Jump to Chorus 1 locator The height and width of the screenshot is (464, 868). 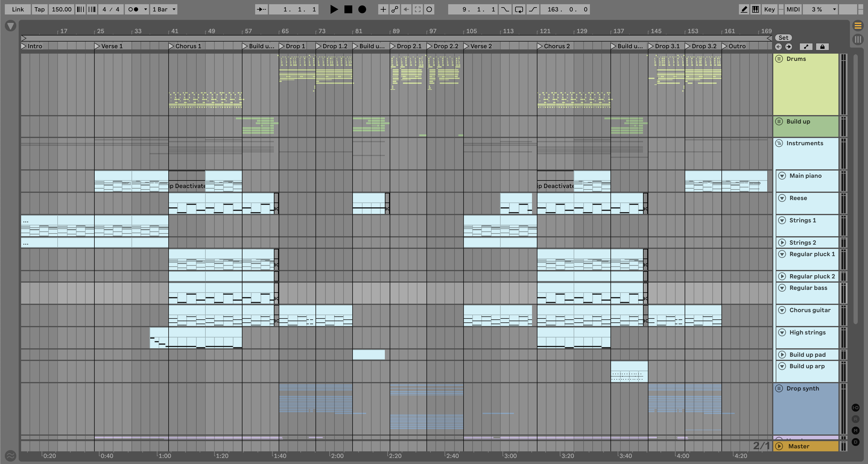pyautogui.click(x=185, y=46)
